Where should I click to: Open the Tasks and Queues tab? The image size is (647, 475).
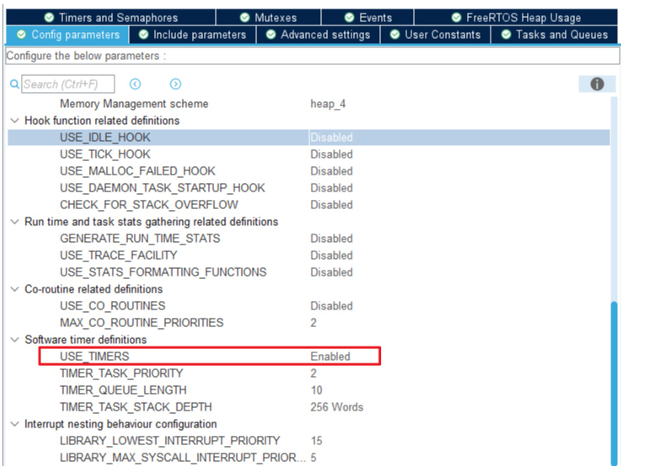click(x=554, y=35)
